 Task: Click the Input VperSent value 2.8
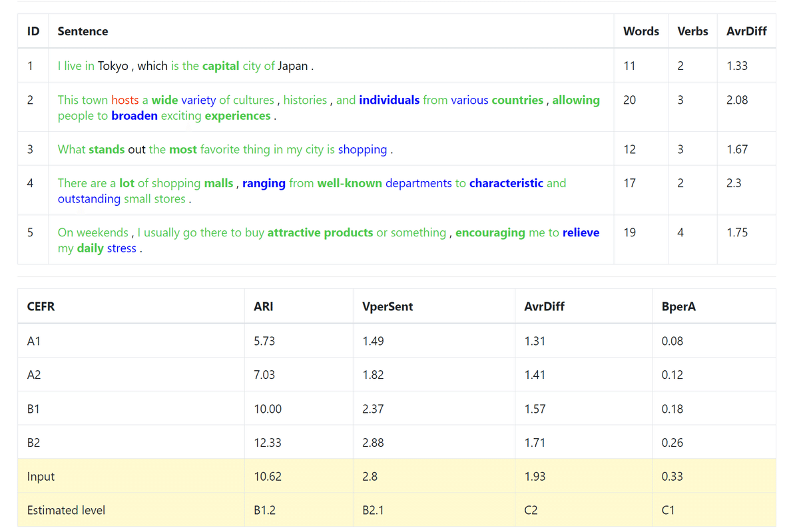tap(370, 477)
